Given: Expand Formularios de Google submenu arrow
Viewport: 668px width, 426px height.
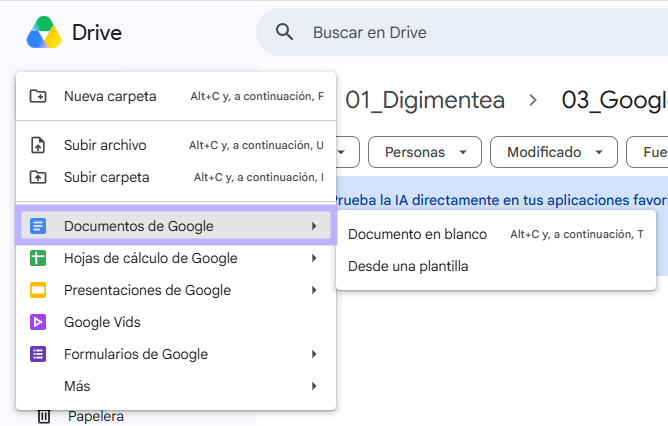Looking at the screenshot, I should pos(314,354).
